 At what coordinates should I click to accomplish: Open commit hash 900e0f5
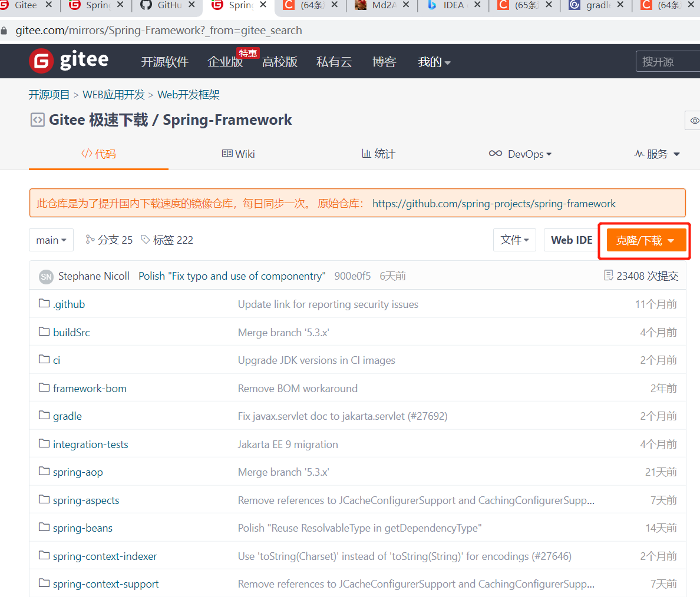352,276
